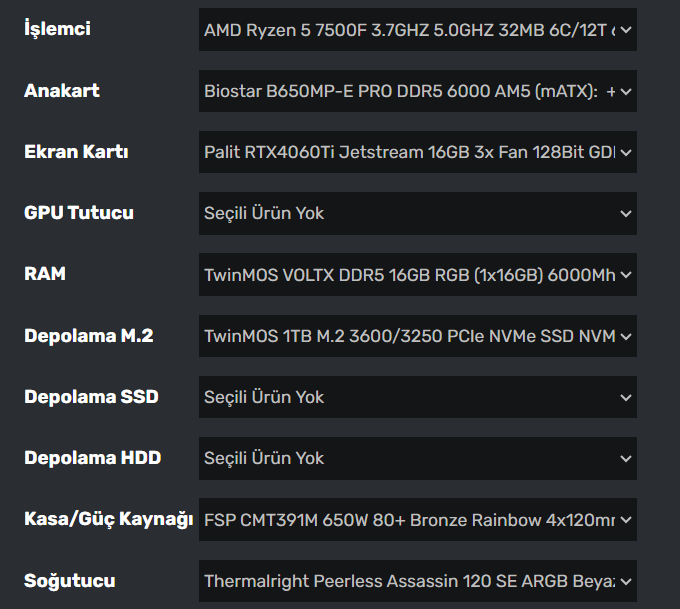680x609 pixels.
Task: Open the Biostar B650MP-E PRO motherboard dropdown
Action: tap(410, 91)
